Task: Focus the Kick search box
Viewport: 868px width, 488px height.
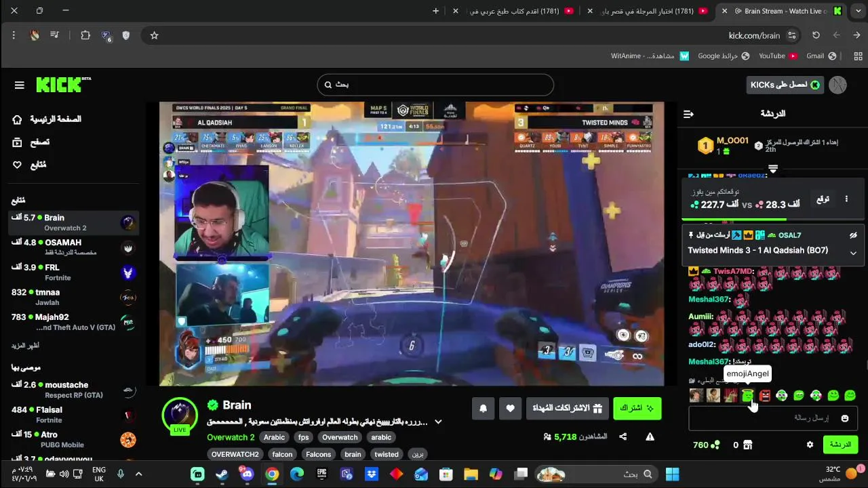Action: click(x=435, y=85)
